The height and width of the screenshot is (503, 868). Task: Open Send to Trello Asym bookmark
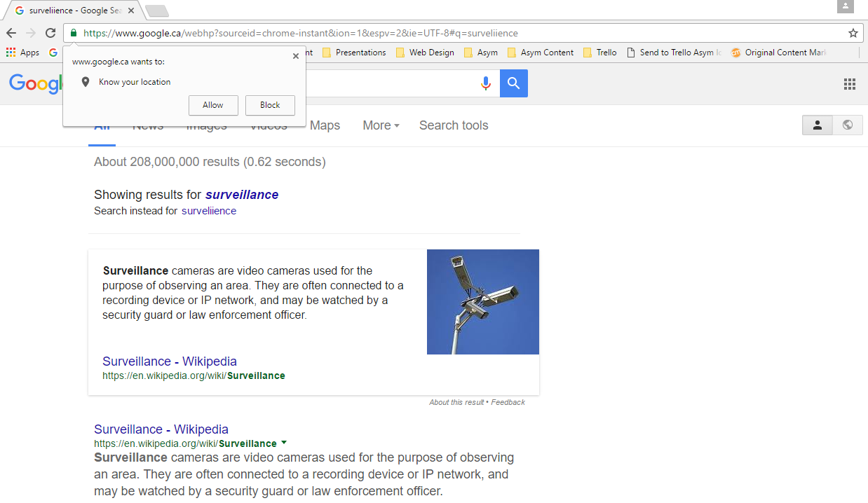(x=674, y=53)
